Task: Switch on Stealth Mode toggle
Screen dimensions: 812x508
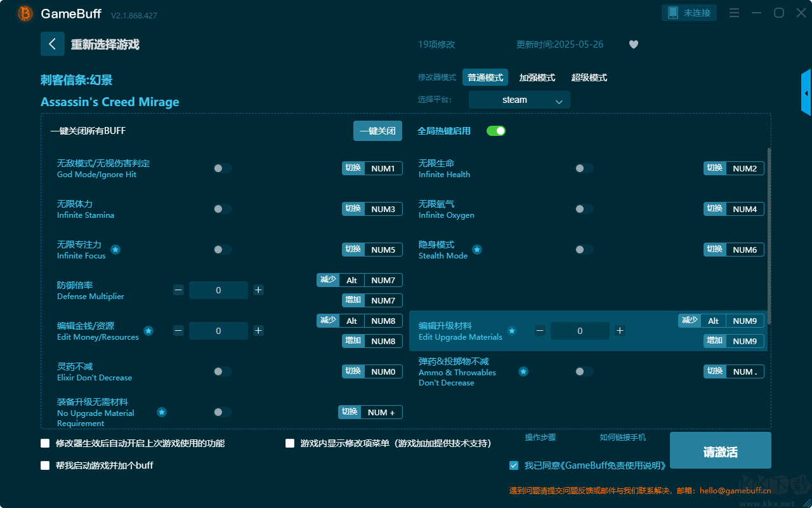Action: click(x=584, y=250)
